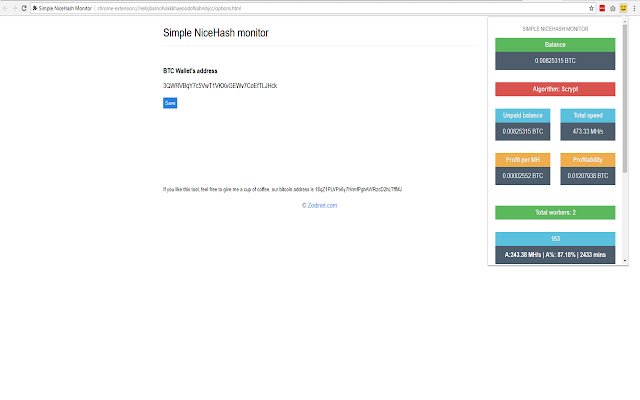Click the worker 153 header
The height and width of the screenshot is (400, 640).
pos(555,239)
